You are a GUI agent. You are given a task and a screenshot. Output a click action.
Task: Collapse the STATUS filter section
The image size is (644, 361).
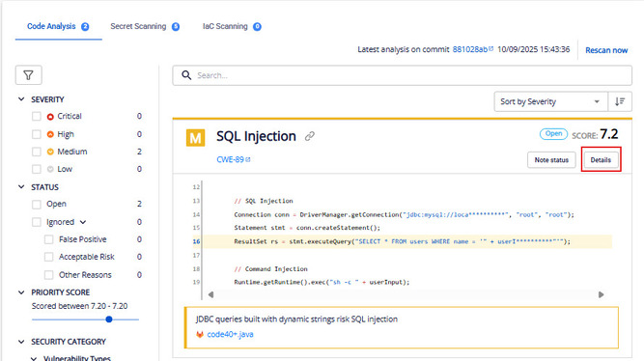21,187
